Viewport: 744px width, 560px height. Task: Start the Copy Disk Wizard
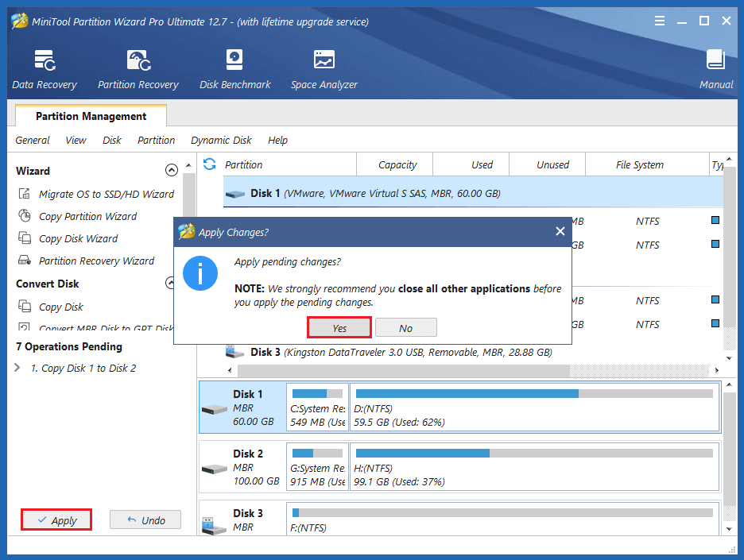(78, 238)
